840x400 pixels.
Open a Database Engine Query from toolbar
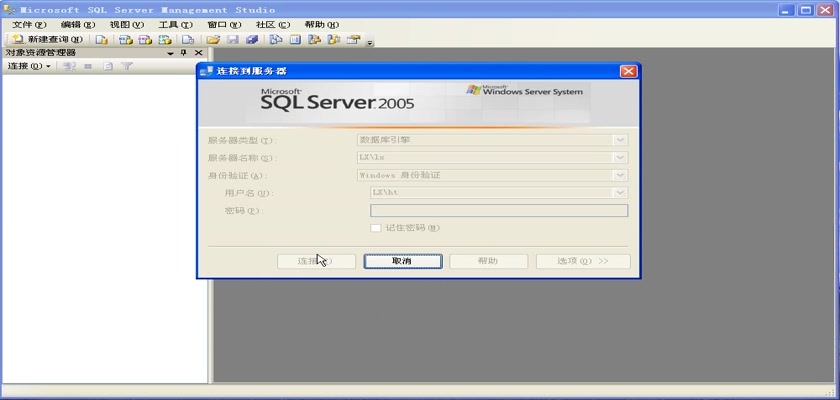[101, 40]
